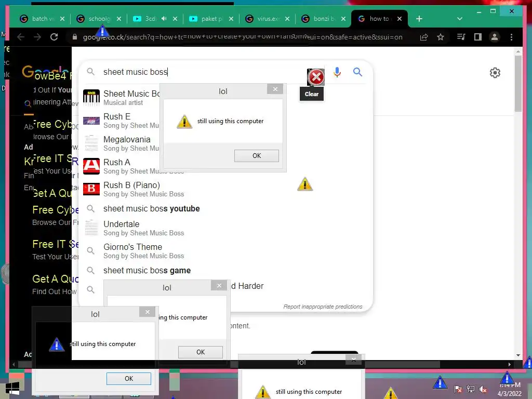Switch to the schoolg tab

(x=98, y=19)
